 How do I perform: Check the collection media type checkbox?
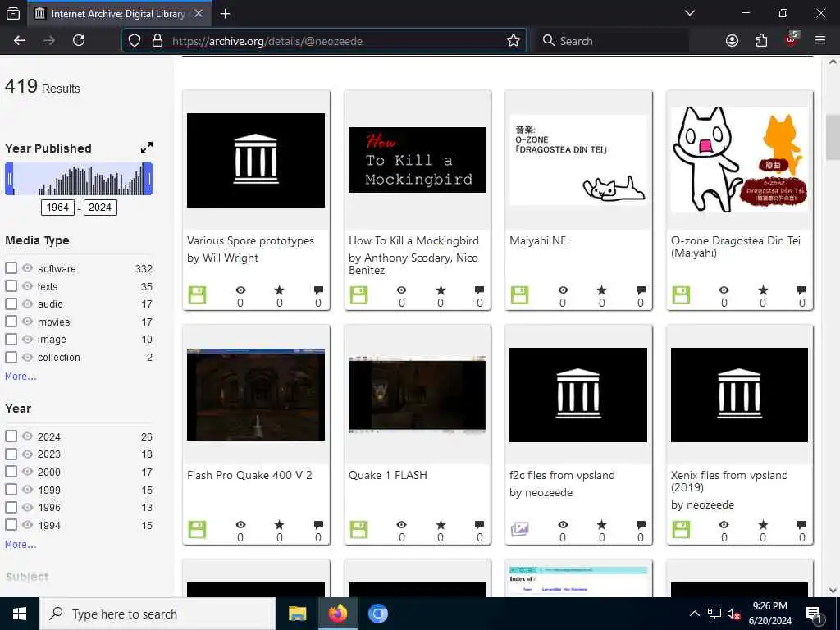tap(11, 357)
